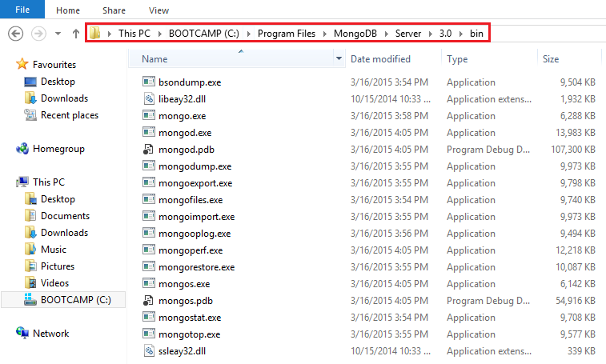Open the Name column filter dropdown
The image size is (606, 364).
pyautogui.click(x=339, y=59)
